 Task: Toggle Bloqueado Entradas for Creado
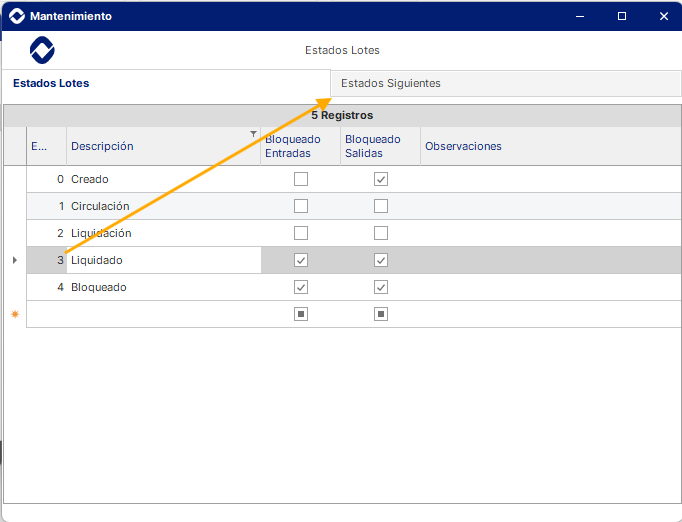pyautogui.click(x=301, y=179)
